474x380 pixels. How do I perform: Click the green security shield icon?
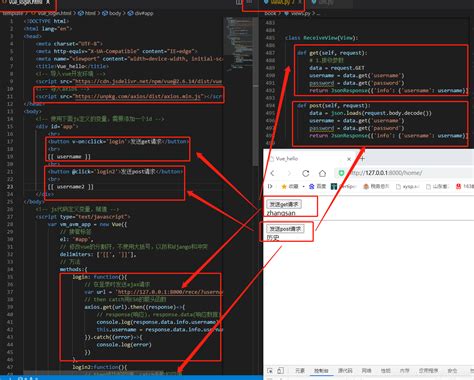(x=341, y=173)
